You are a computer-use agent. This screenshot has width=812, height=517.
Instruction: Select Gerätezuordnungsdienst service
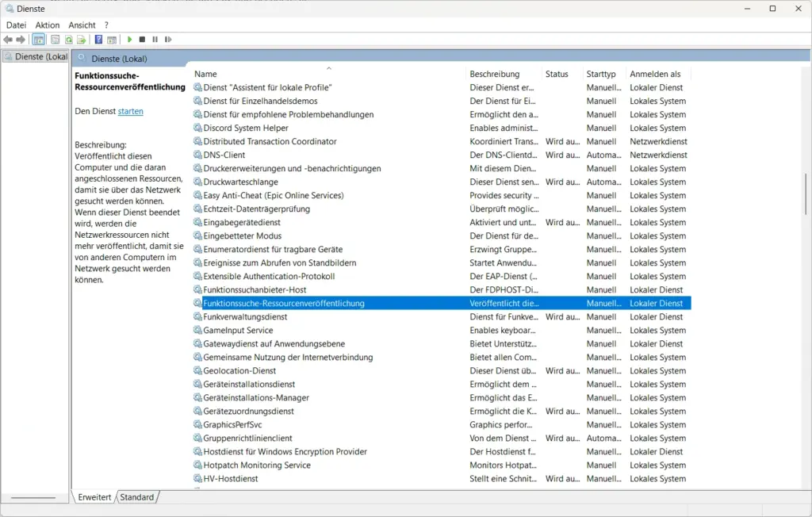coord(442,410)
